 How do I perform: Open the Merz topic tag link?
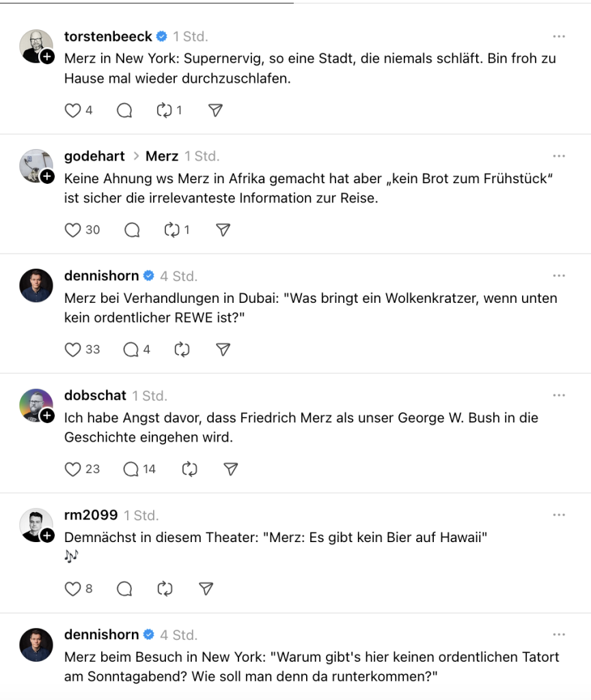coord(162,156)
